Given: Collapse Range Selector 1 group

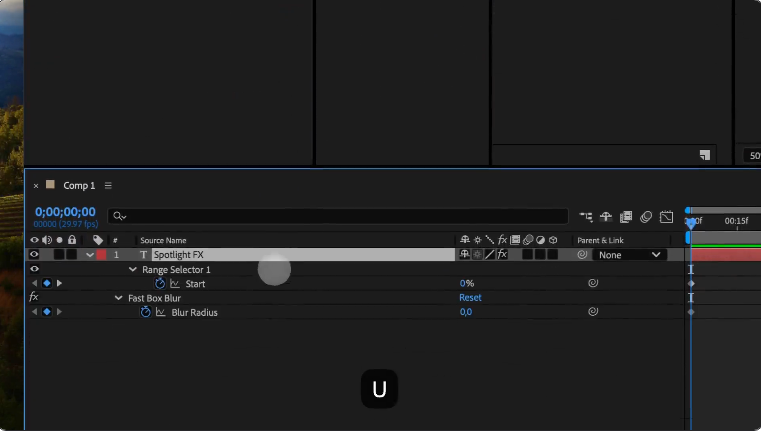Looking at the screenshot, I should pos(132,270).
